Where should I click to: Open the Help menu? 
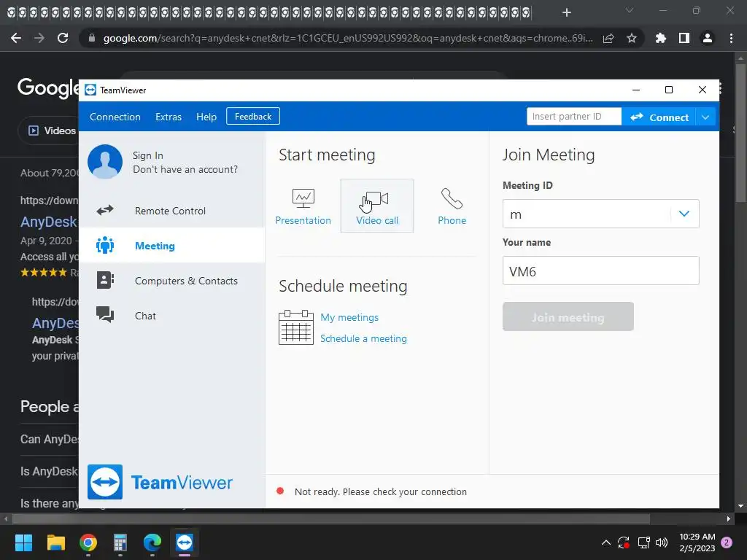206,117
